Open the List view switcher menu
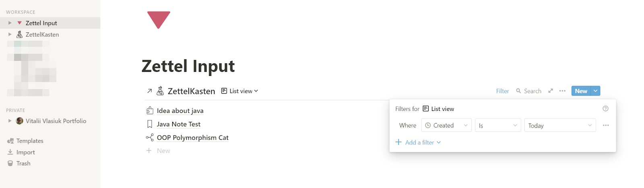The height and width of the screenshot is (188, 644). coord(240,91)
